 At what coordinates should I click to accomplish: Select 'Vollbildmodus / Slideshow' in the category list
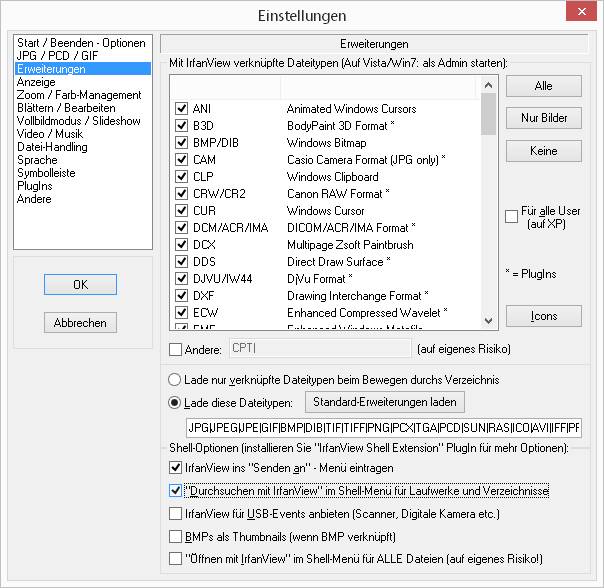click(x=79, y=121)
